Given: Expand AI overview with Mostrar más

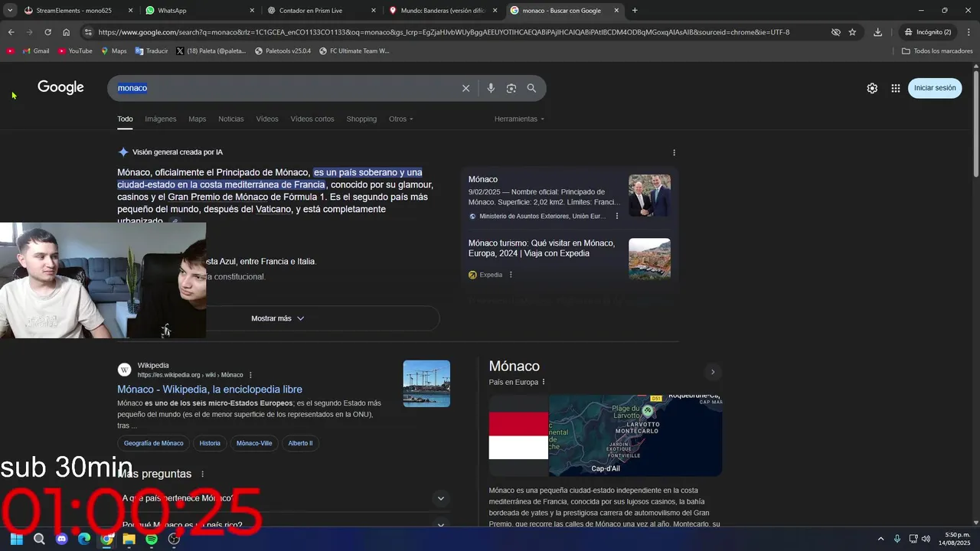Looking at the screenshot, I should 278,318.
